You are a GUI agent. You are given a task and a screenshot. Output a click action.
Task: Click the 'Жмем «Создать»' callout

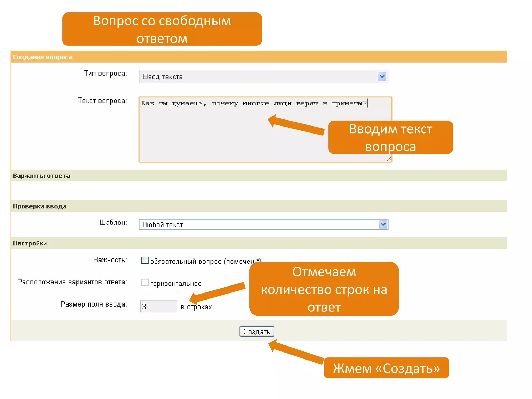(x=386, y=368)
